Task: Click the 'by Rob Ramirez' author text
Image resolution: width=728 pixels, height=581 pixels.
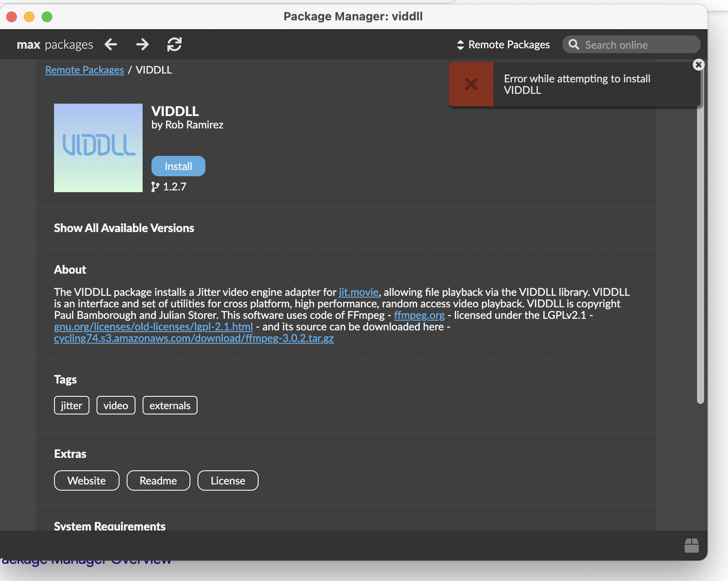Action: tap(187, 125)
